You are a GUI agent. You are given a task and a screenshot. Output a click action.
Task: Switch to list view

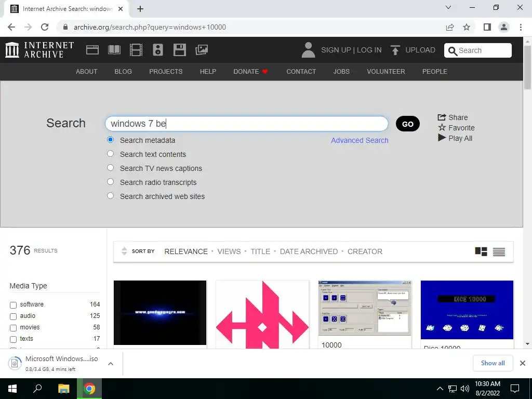coord(499,251)
